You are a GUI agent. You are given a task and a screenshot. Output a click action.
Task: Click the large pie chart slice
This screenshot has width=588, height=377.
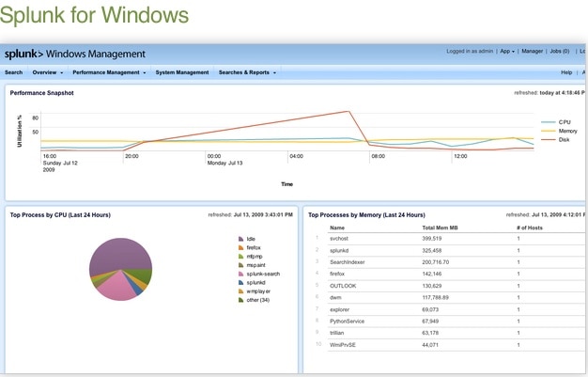(122, 252)
